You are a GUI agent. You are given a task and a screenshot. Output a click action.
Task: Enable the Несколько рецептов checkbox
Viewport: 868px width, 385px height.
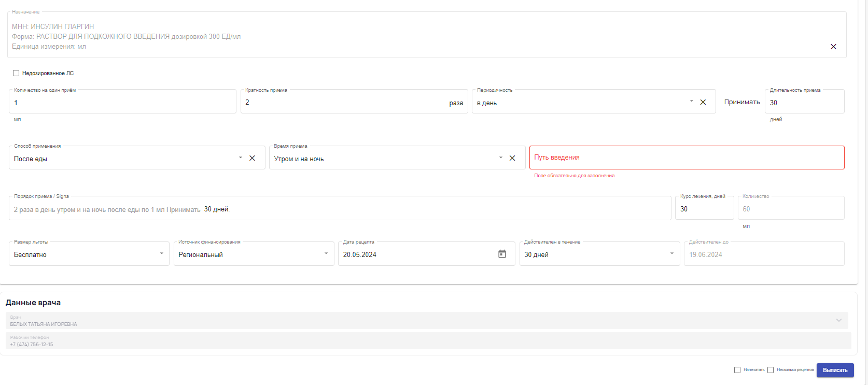click(x=771, y=370)
